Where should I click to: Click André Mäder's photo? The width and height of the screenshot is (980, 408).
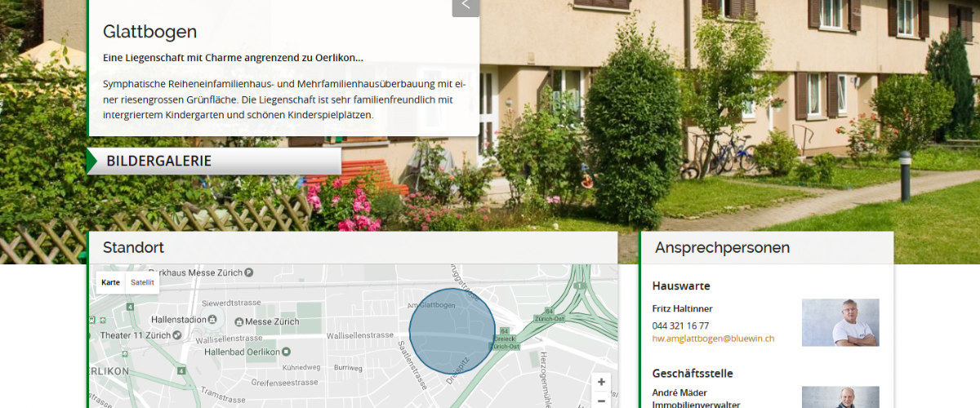[840, 397]
